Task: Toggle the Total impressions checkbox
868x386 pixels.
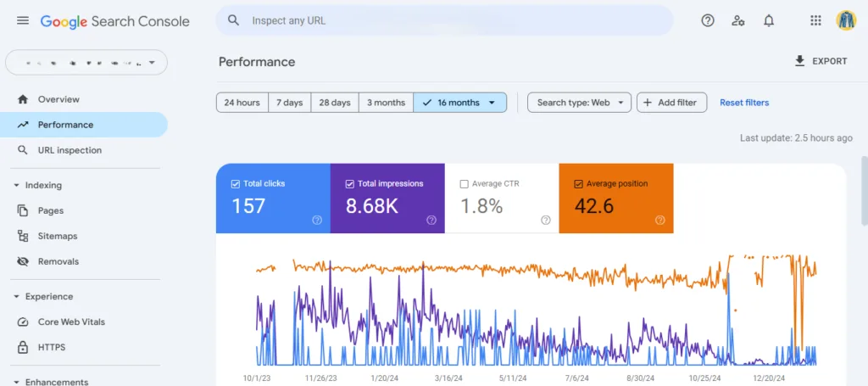Action: 350,183
